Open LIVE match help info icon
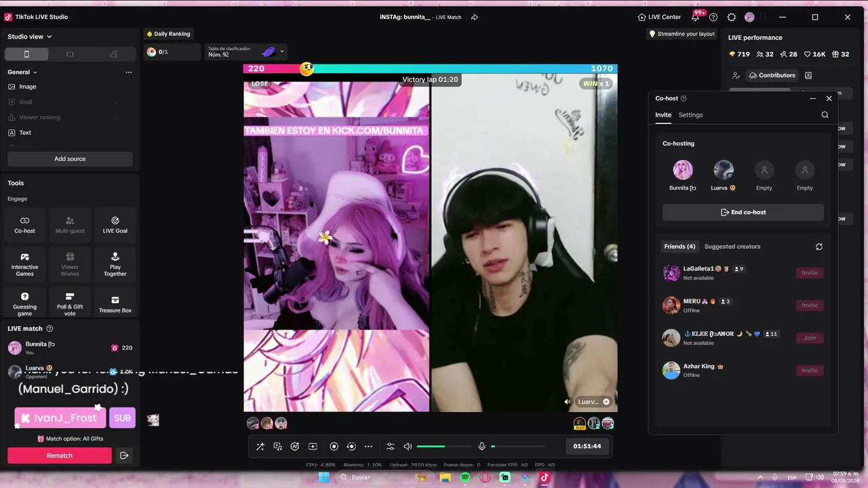 [x=50, y=329]
